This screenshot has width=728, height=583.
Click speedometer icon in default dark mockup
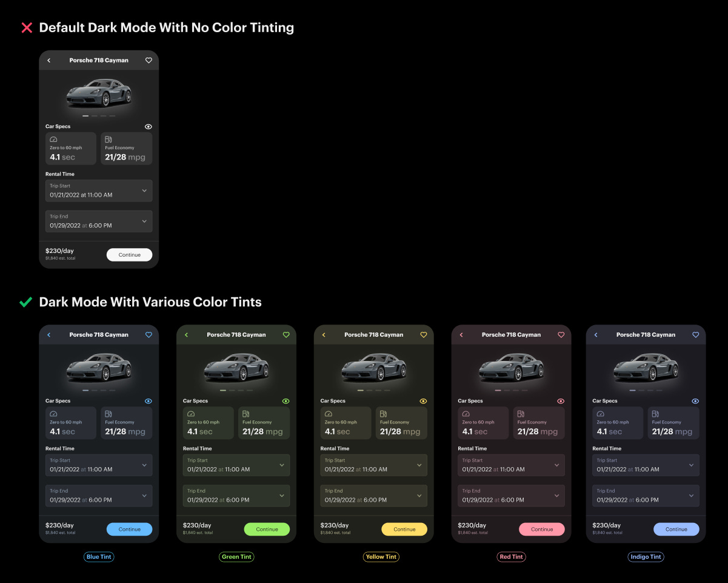click(x=53, y=140)
